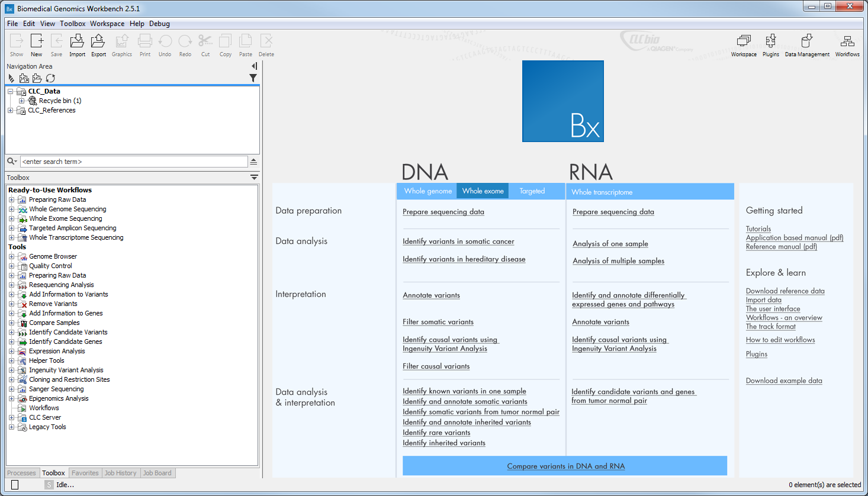This screenshot has width=868, height=496.
Task: Expand the CLC_References folder
Action: 11,110
